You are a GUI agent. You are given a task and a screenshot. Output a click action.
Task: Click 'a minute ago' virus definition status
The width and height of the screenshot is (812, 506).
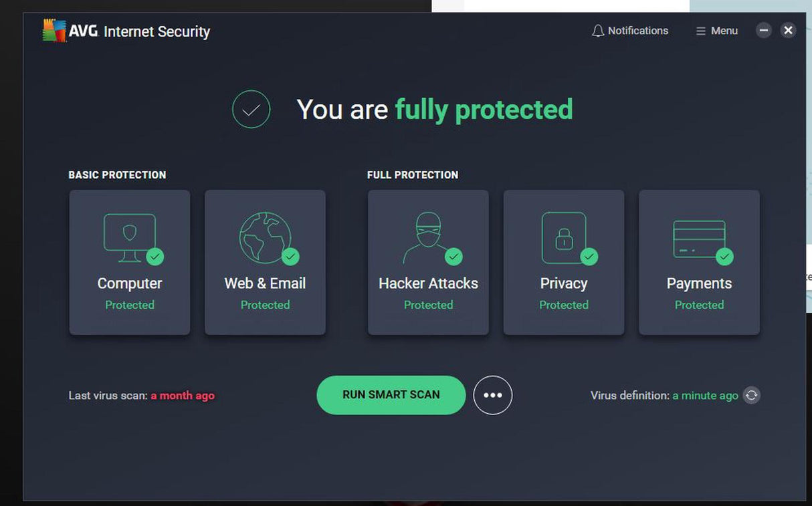(706, 395)
